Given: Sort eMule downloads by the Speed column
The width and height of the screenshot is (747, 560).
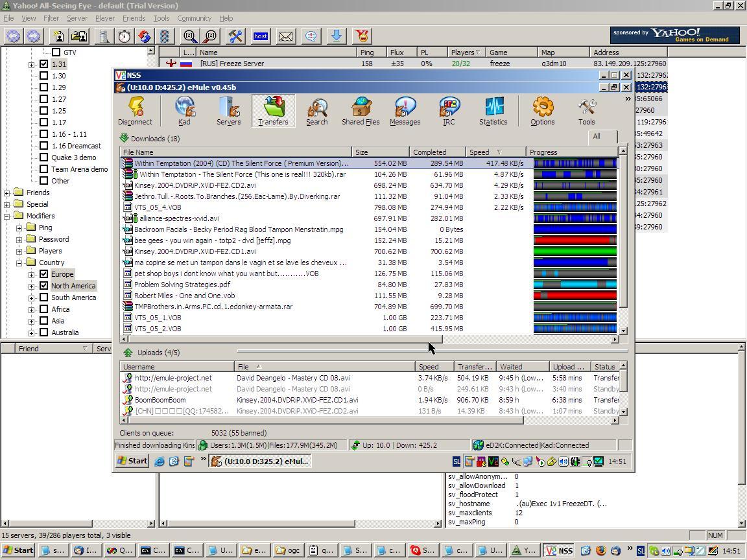Looking at the screenshot, I should (x=495, y=152).
